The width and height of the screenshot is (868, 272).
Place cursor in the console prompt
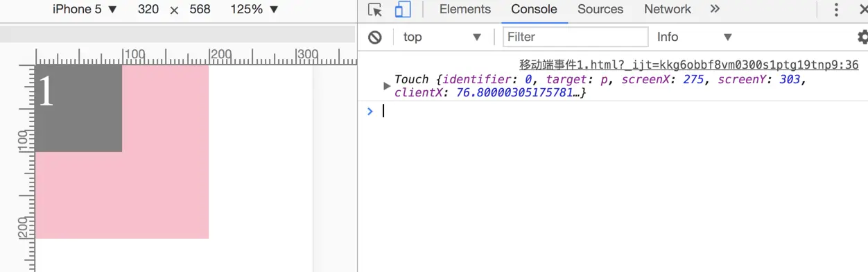point(617,111)
